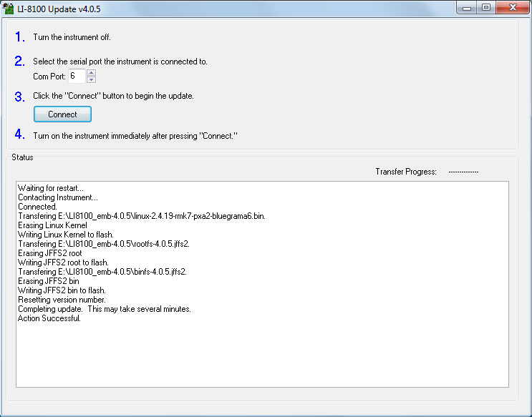The width and height of the screenshot is (532, 417).
Task: Select 'Writing JFFS2 root to flash.' line
Action: (x=63, y=263)
